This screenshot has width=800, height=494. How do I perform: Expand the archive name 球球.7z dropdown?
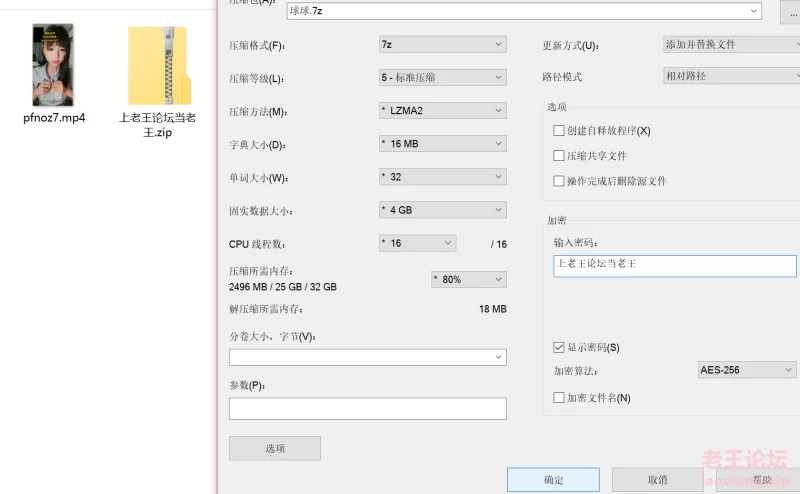coord(754,11)
